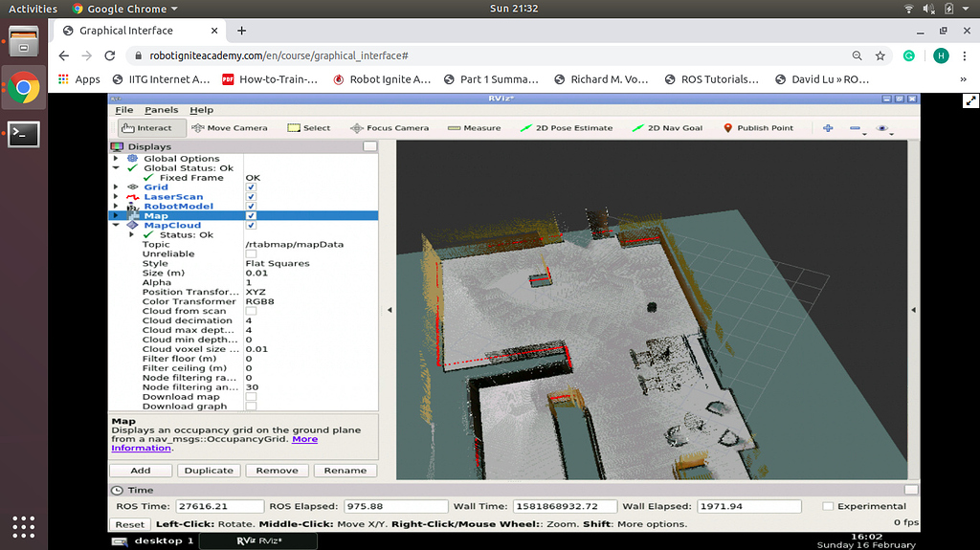The height and width of the screenshot is (550, 980).
Task: Toggle the Map display checkbox
Action: coord(251,215)
